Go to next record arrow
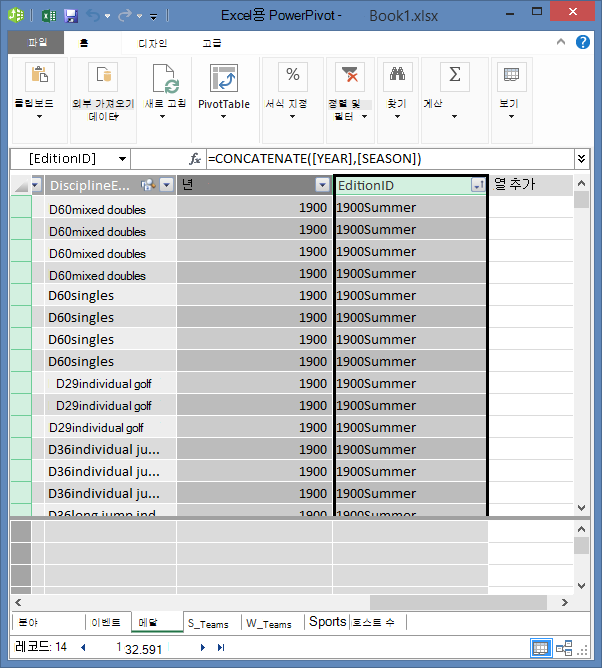 [203, 648]
